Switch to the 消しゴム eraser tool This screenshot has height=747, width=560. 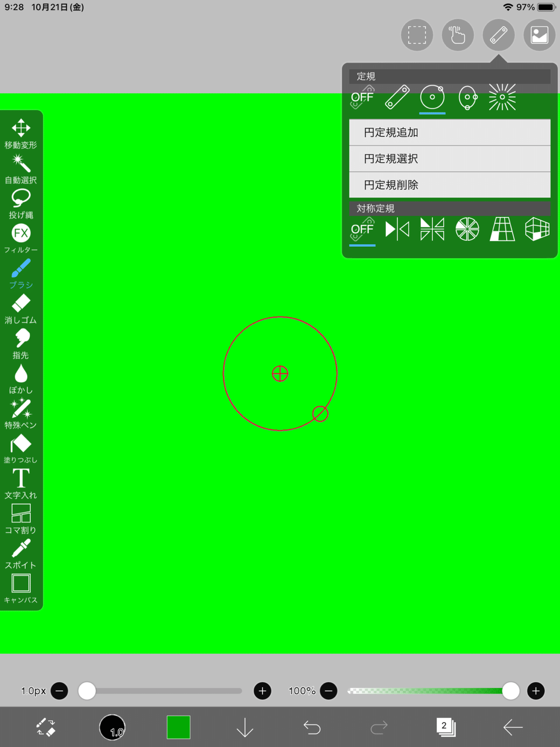(x=21, y=309)
